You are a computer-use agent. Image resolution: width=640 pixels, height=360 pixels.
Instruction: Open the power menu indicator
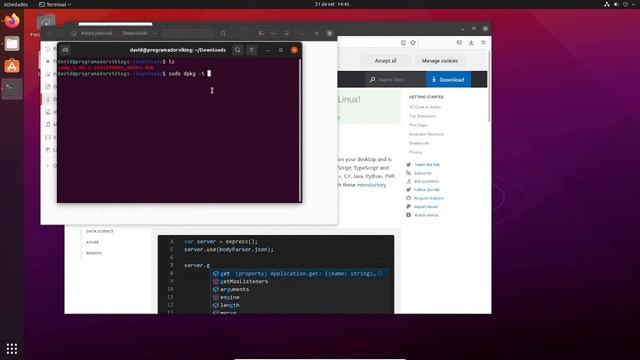[x=626, y=4]
